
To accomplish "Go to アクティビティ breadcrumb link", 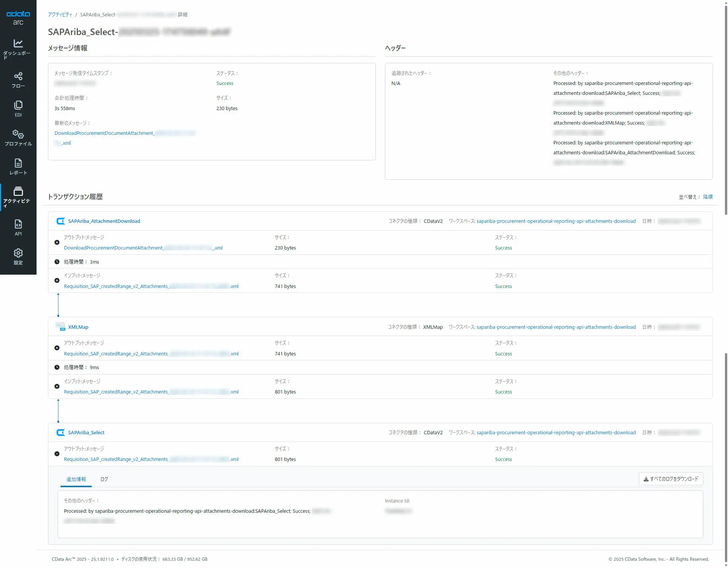I will tap(60, 15).
